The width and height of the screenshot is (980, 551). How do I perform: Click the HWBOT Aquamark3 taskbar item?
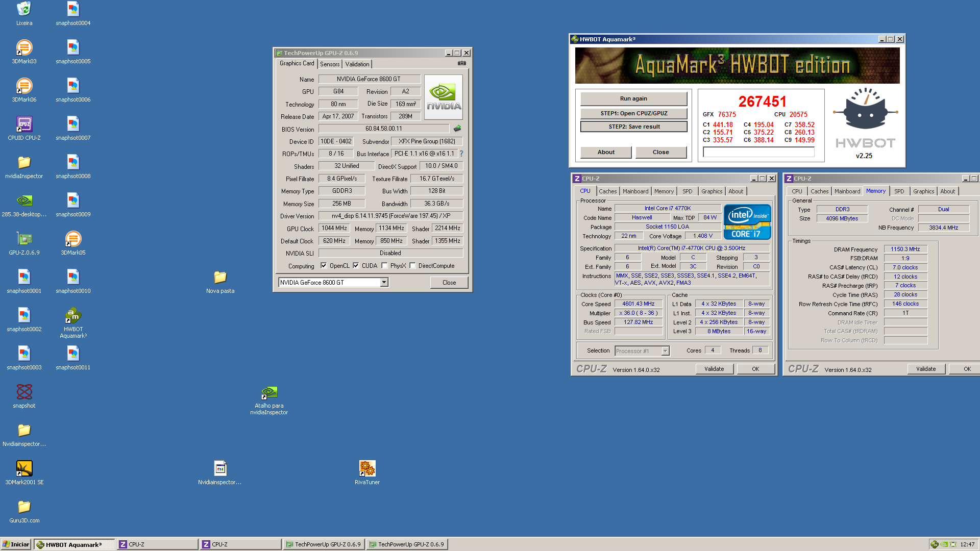(x=74, y=544)
